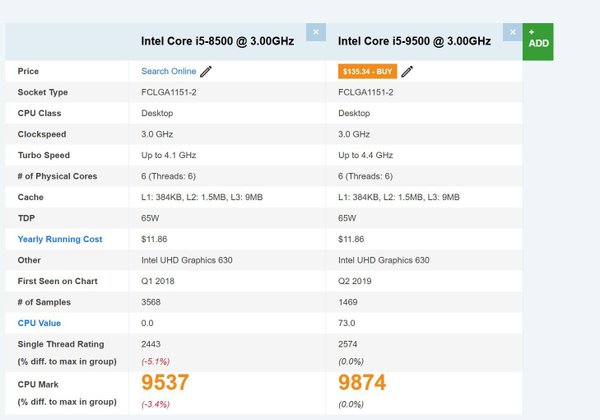Click the CPU Value 0.0 cell
This screenshot has height=420, width=600.
147,323
